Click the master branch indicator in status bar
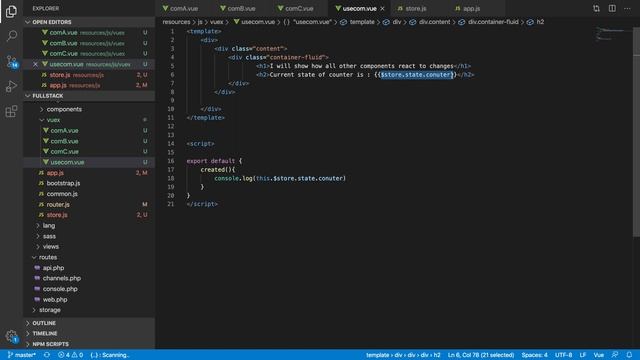 (22, 355)
